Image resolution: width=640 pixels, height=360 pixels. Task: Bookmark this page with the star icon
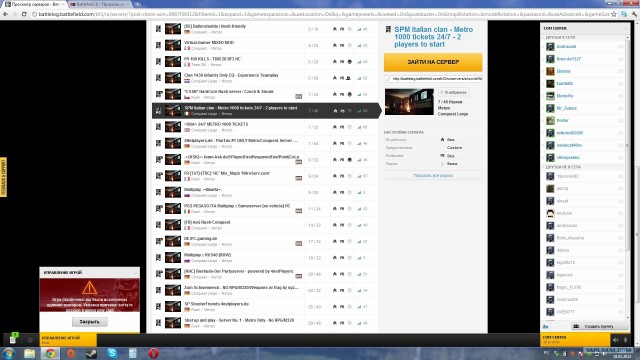(613, 14)
